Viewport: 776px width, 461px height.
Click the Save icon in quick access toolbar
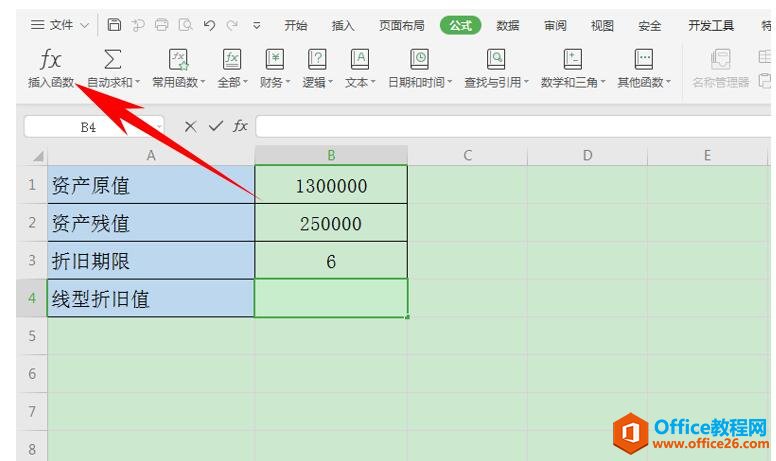(x=114, y=25)
